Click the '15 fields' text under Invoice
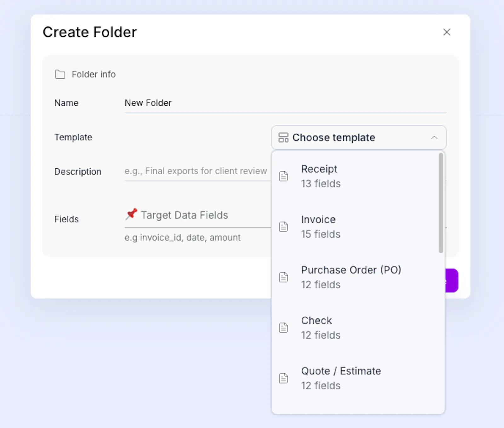Viewport: 504px width, 428px height. pos(321,234)
